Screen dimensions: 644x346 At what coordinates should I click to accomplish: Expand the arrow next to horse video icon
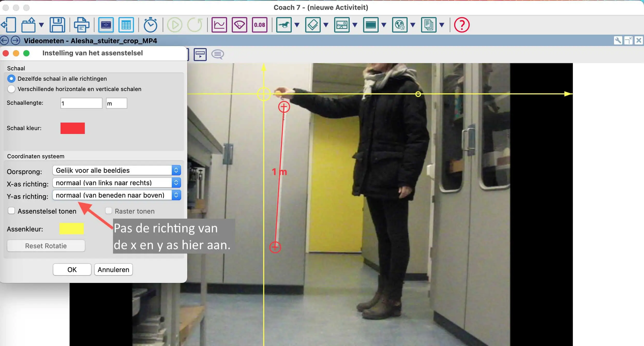click(x=297, y=25)
